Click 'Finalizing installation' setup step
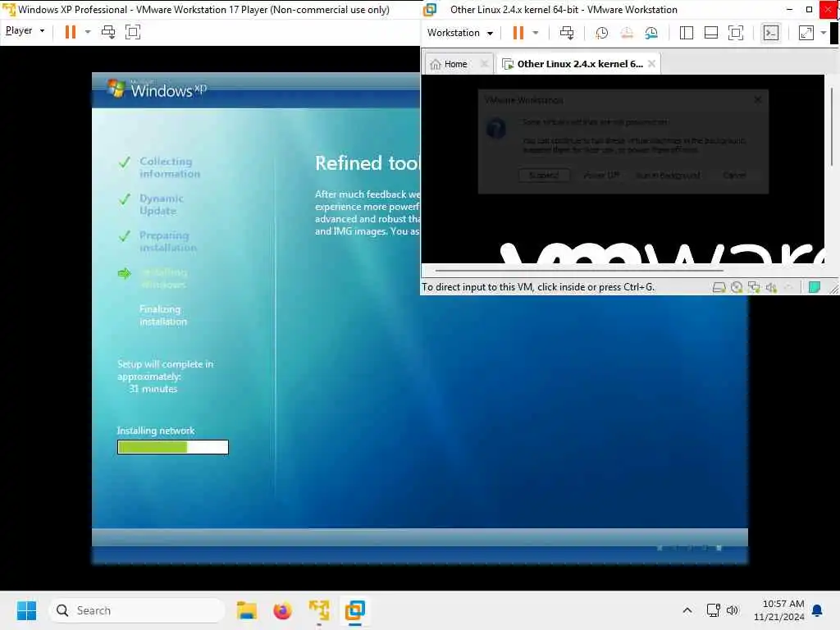Image resolution: width=840 pixels, height=630 pixels. coord(163,315)
